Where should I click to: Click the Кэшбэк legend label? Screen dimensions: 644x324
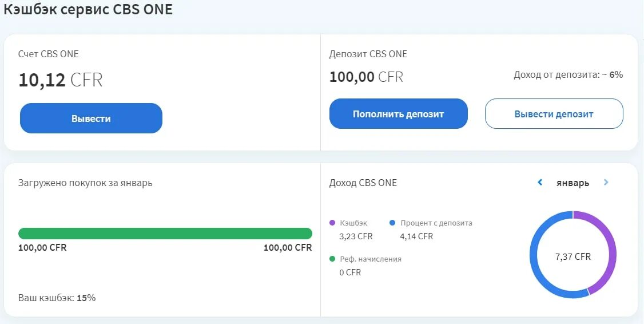tap(353, 223)
